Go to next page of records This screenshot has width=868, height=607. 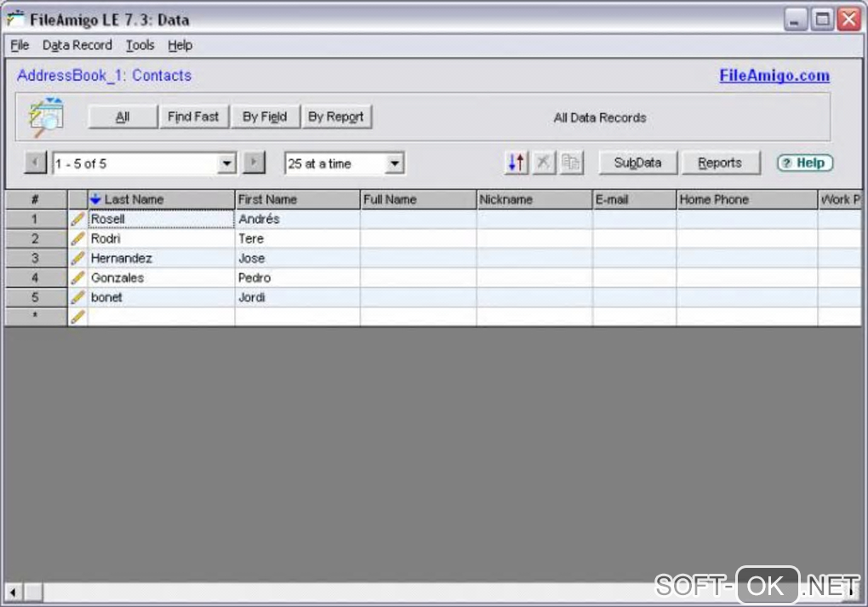coord(254,163)
